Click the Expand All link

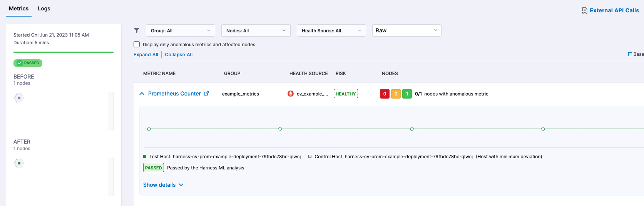146,55
